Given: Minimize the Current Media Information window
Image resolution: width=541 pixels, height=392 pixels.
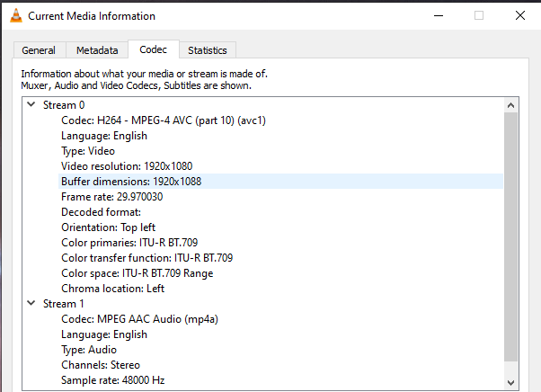Looking at the screenshot, I should 437,15.
